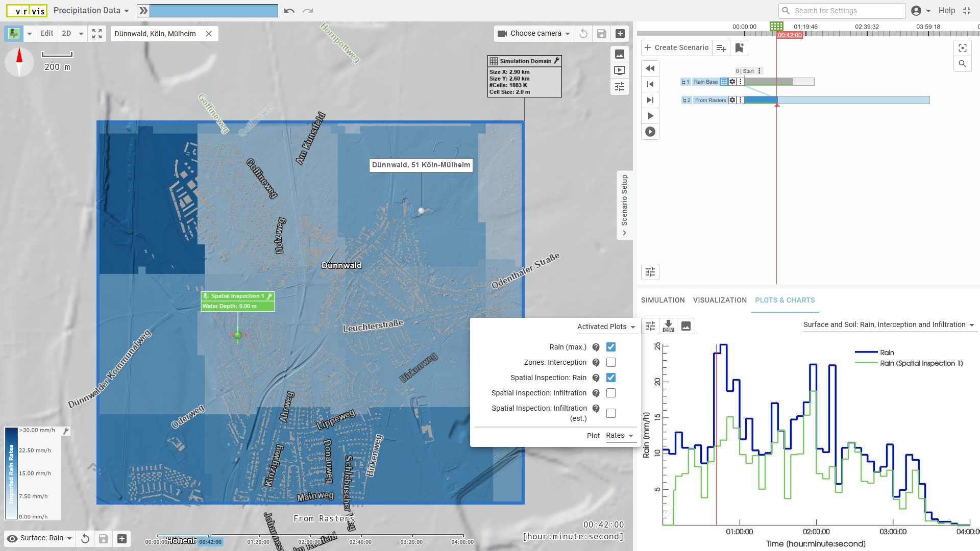Switch to the VISUALIZATION tab
980x551 pixels.
(720, 300)
